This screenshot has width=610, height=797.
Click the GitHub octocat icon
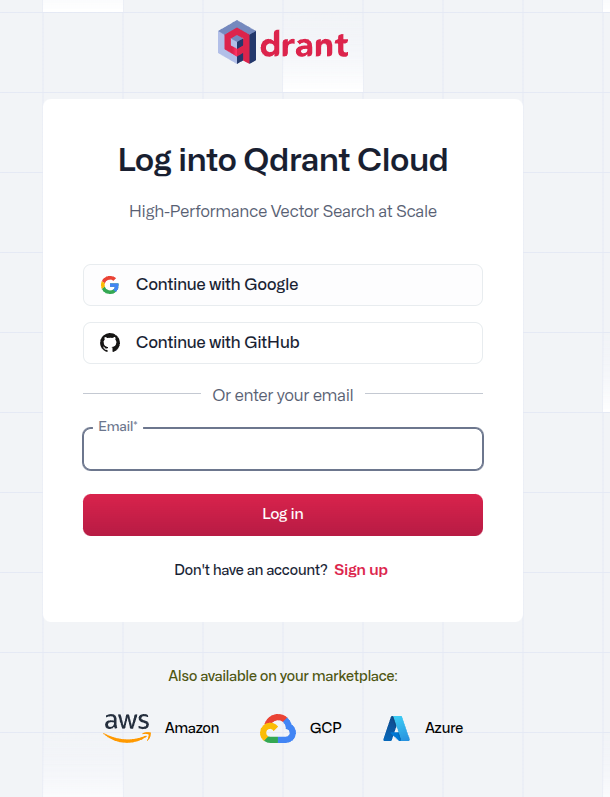pos(110,343)
